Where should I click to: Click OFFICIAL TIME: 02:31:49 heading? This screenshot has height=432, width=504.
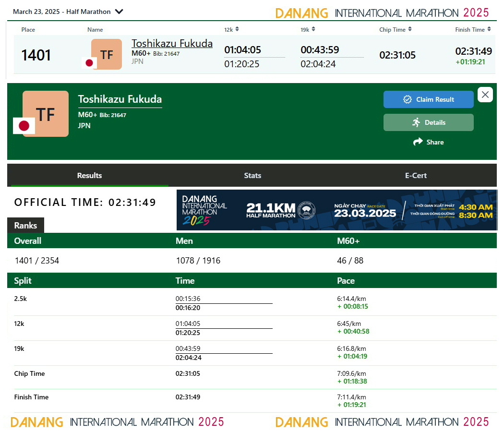85,202
